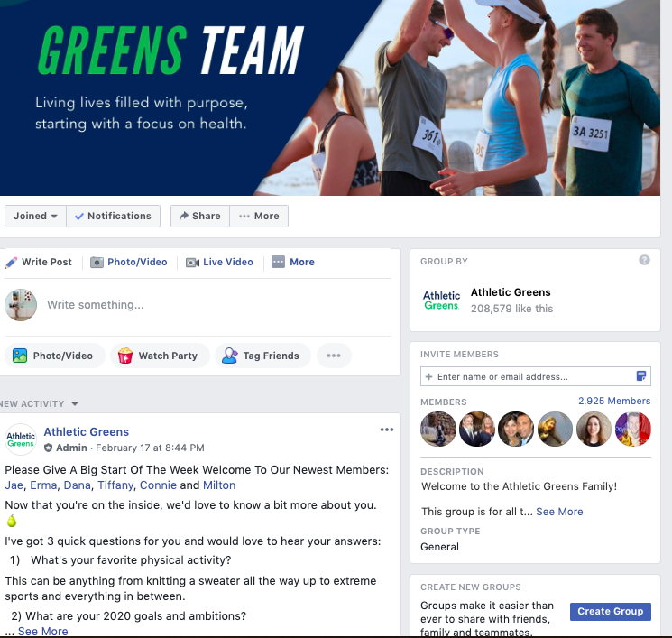Click the Share button
Screen dimensions: 672x638
pos(200,216)
